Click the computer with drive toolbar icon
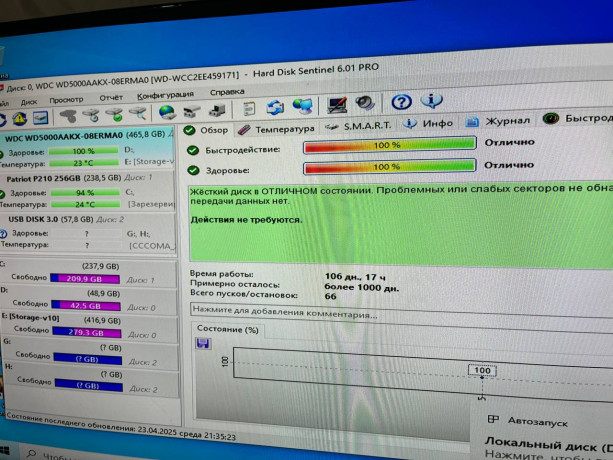Image resolution: width=613 pixels, height=460 pixels. coord(217,111)
